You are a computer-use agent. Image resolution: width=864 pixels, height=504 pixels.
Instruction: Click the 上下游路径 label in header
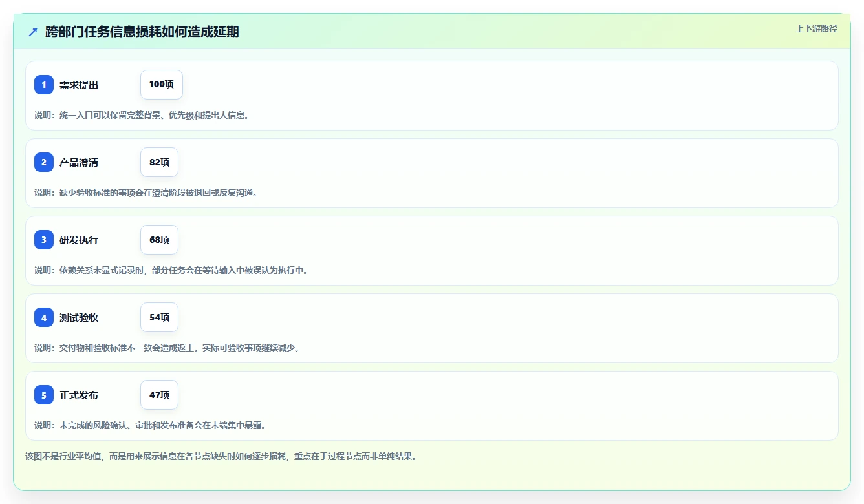816,28
